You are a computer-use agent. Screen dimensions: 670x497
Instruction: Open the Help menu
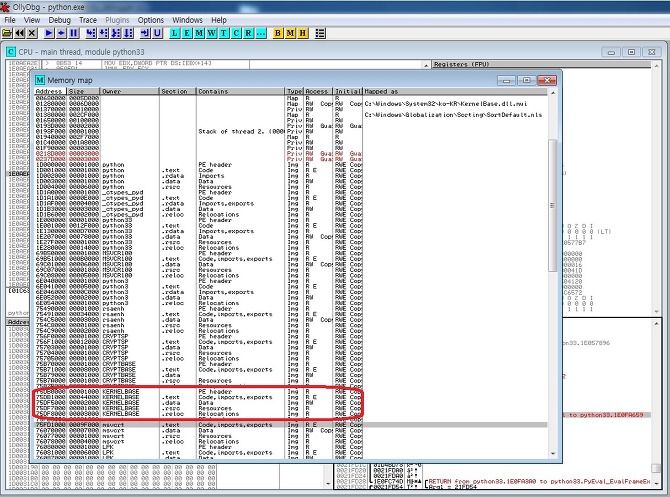219,20
